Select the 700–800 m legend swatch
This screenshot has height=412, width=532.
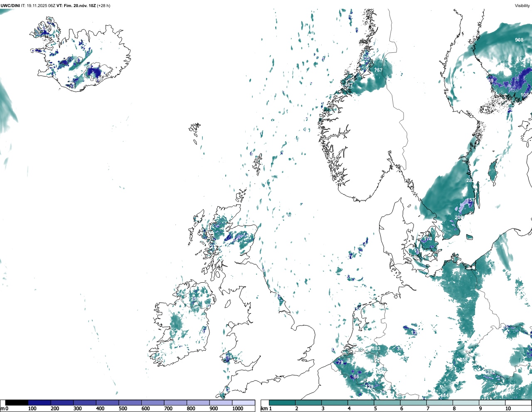pyautogui.click(x=175, y=402)
